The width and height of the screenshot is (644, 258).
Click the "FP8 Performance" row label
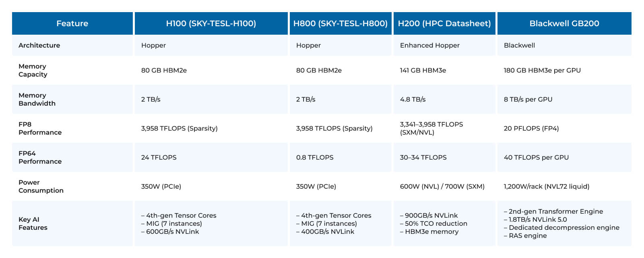(x=40, y=128)
